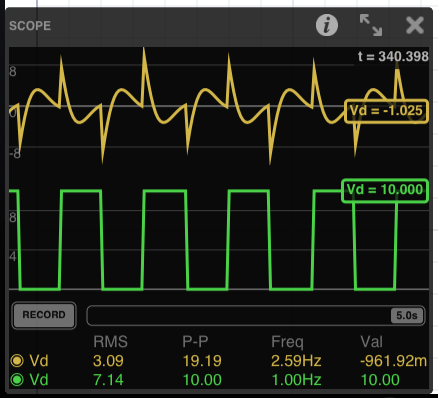Click the green P-P value 10.00
438x398 pixels.
[x=202, y=380]
